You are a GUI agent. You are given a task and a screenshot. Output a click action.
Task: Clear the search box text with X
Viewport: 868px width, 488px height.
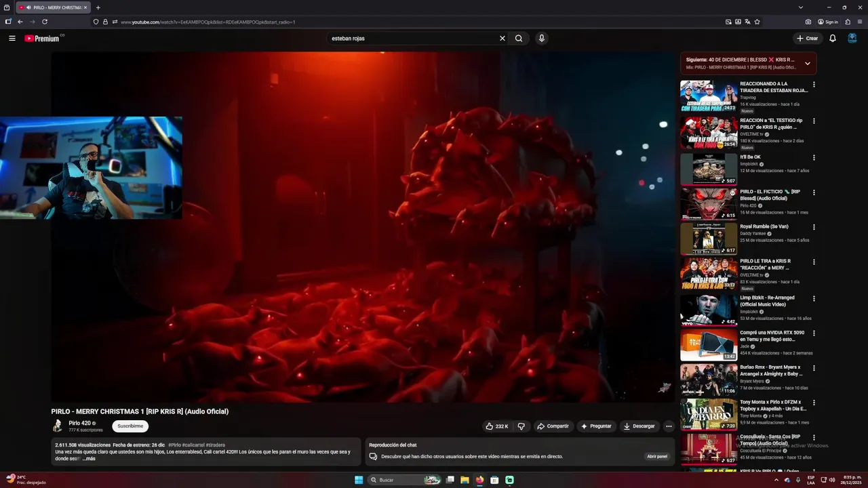502,39
